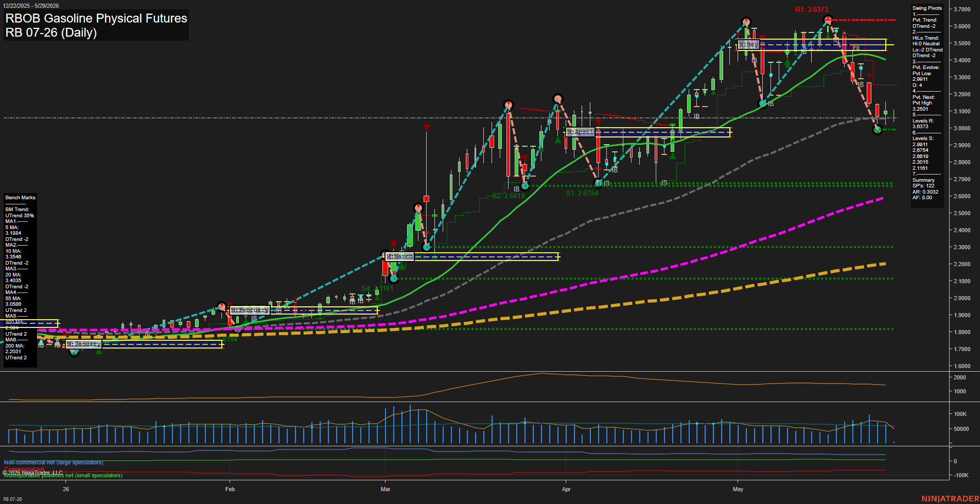This screenshot has width=980, height=504.
Task: Click the 2.0000 price axis label
Action: click(961, 298)
